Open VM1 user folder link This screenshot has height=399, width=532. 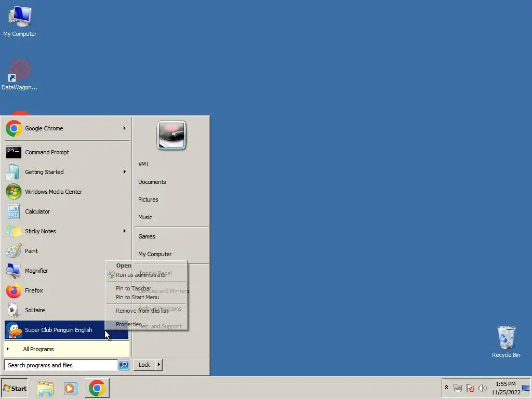pos(143,164)
